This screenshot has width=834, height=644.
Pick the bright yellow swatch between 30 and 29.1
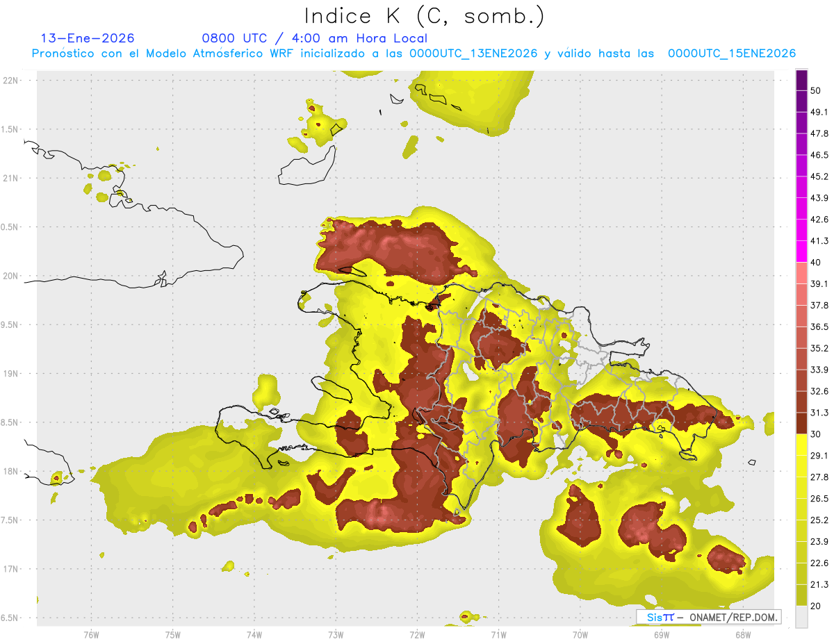tap(801, 445)
